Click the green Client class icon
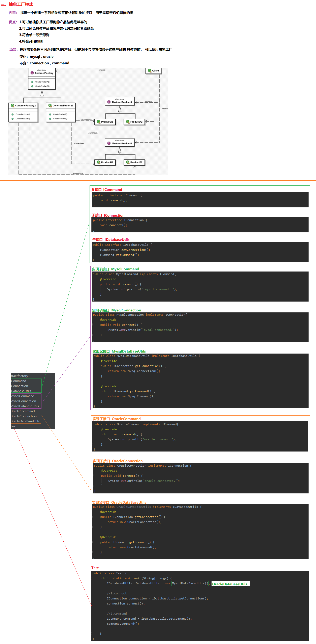Image resolution: width=316 pixels, height=644 pixels. 150,71
